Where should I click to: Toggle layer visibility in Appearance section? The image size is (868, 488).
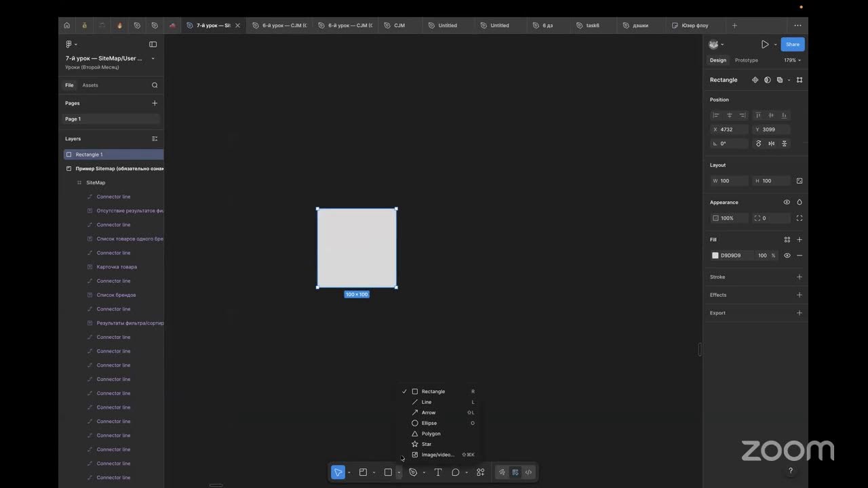787,202
